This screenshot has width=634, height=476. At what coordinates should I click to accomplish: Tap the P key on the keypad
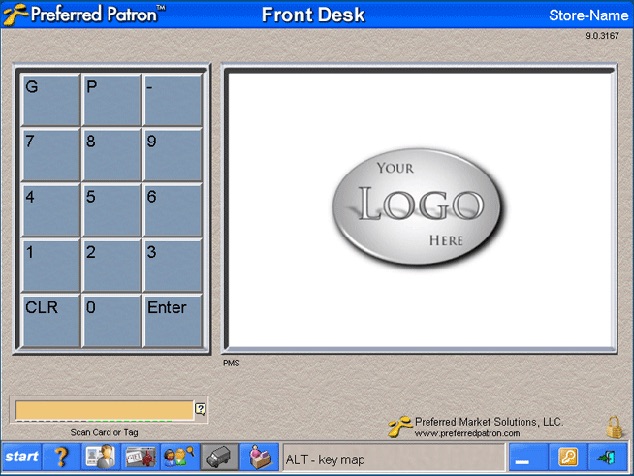pyautogui.click(x=112, y=99)
